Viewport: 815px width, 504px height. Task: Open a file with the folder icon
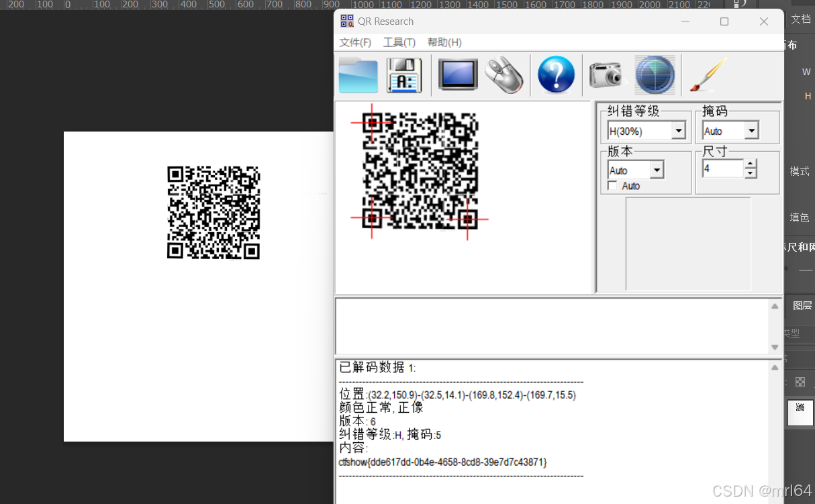click(x=358, y=74)
